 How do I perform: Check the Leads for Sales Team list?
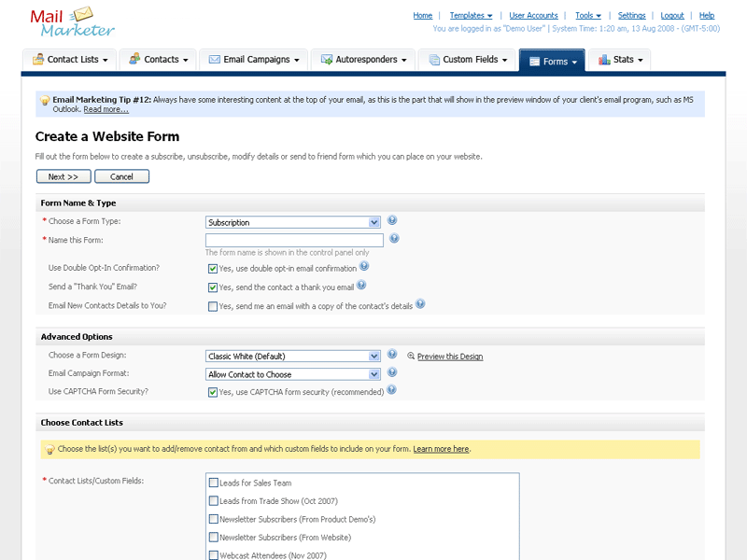click(x=214, y=483)
